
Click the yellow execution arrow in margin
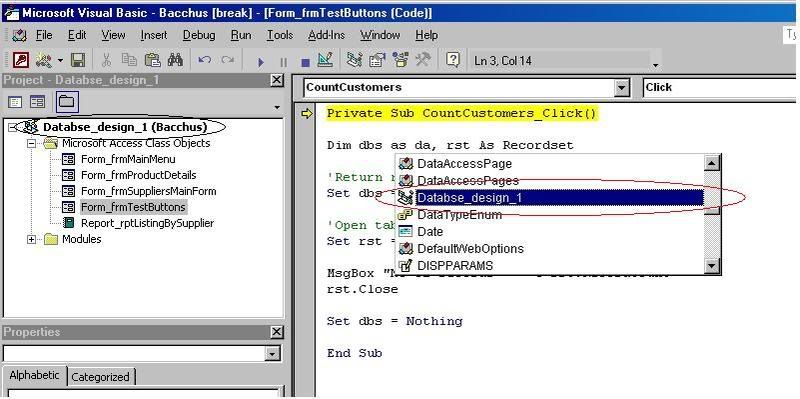(x=306, y=114)
